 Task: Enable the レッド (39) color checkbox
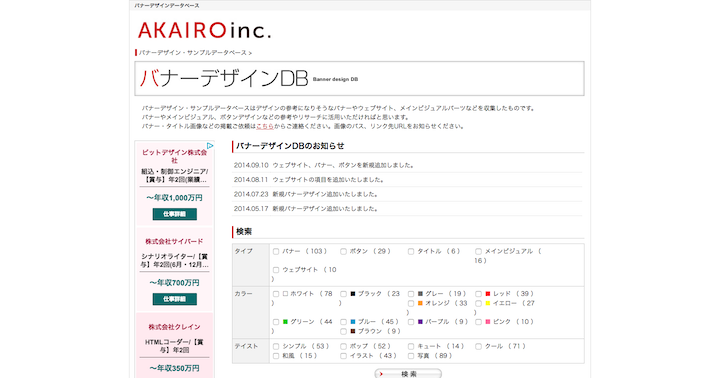(x=478, y=294)
